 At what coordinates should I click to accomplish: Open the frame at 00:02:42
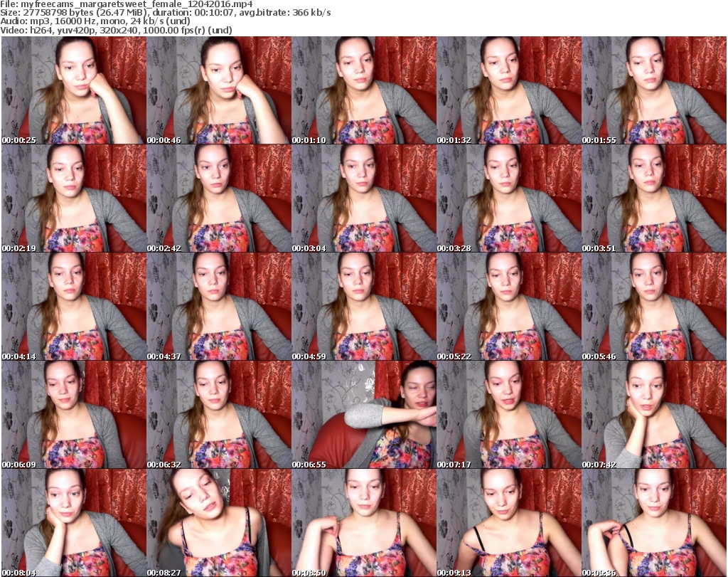[219, 198]
